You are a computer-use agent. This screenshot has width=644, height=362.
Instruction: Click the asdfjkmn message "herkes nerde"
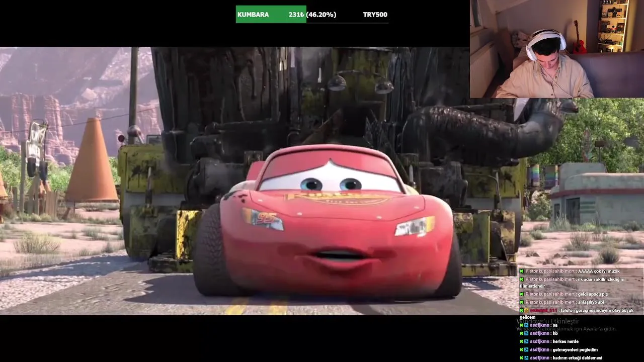(565, 341)
